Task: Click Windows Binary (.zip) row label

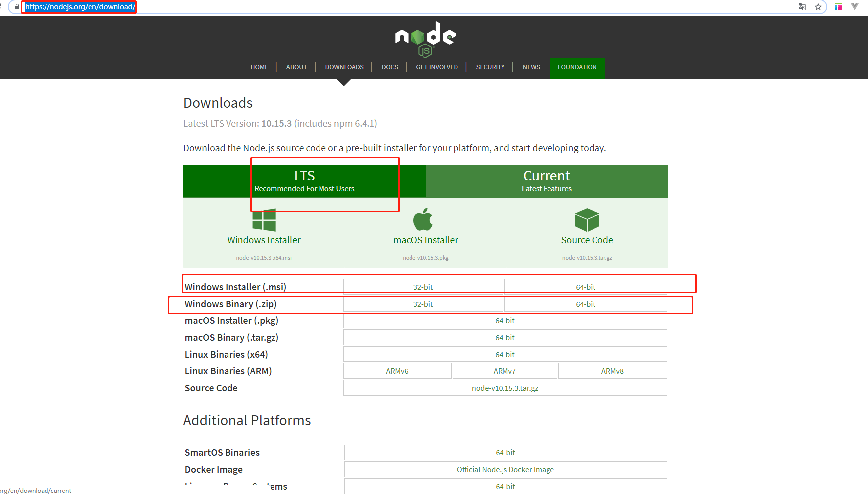Action: [230, 304]
